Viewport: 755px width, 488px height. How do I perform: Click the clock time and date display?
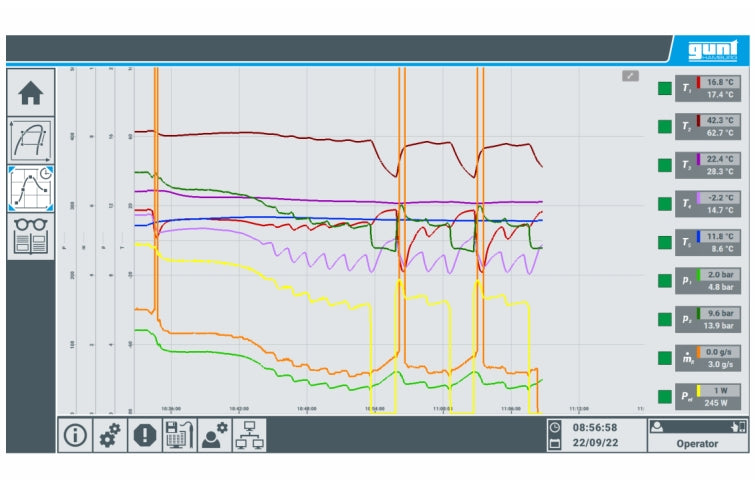(x=593, y=435)
